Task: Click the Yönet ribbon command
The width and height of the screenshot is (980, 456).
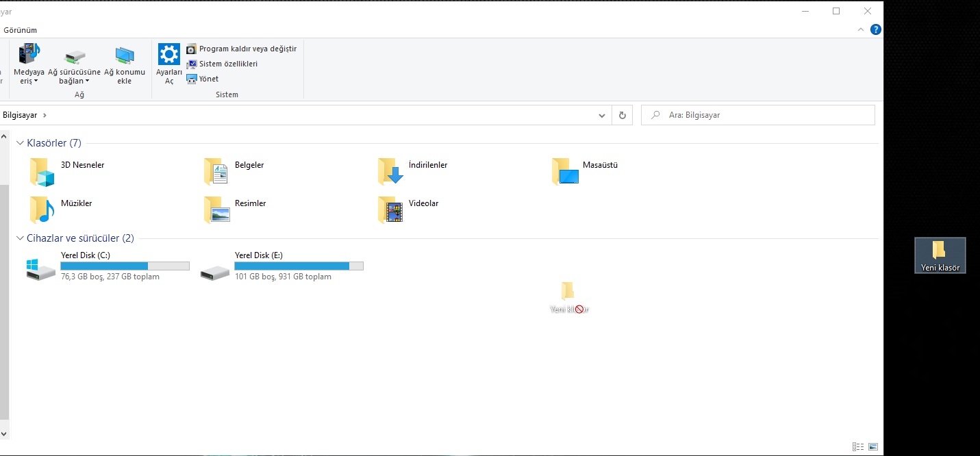Action: 203,79
